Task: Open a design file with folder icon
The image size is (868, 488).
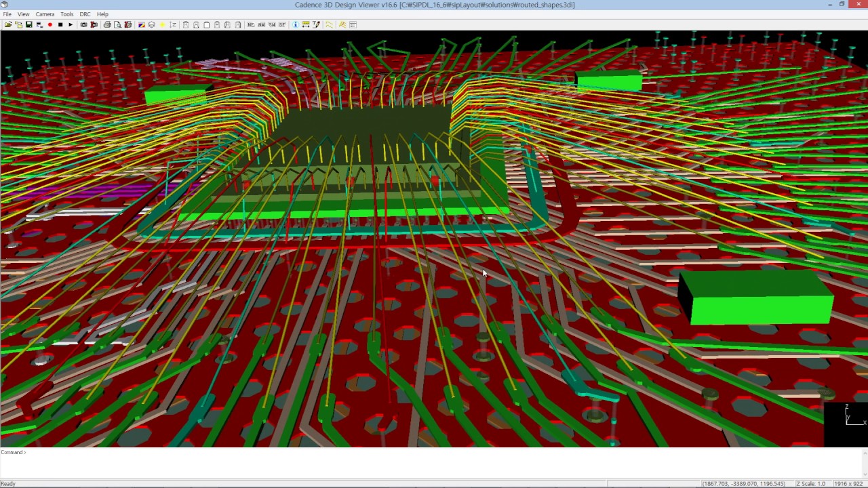Action: click(x=7, y=24)
